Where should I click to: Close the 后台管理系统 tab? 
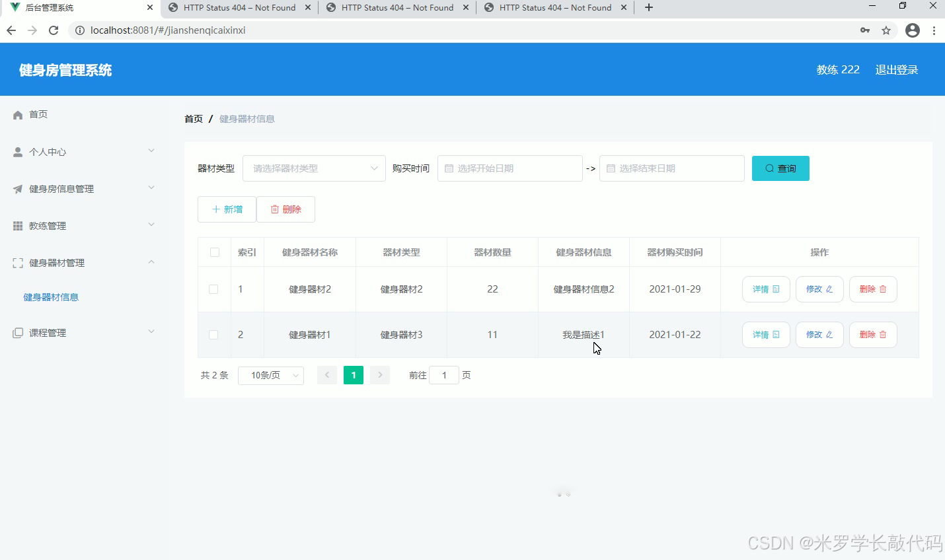coord(150,8)
